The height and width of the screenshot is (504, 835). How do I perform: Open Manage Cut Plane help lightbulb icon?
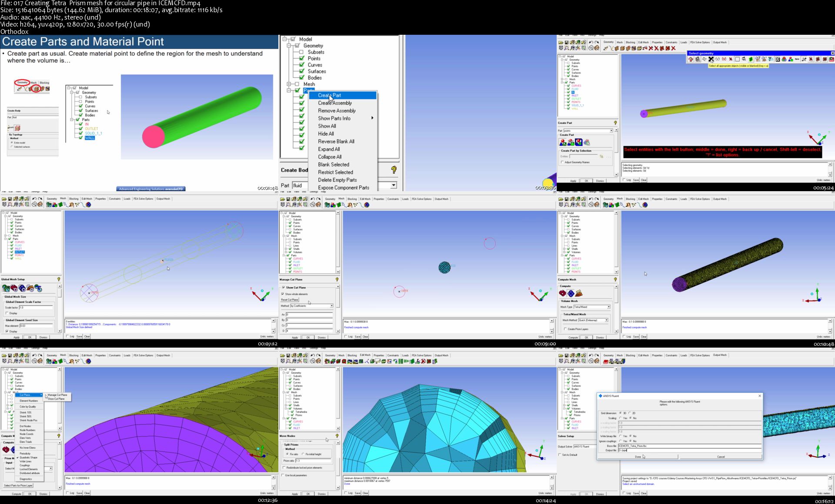click(x=337, y=279)
